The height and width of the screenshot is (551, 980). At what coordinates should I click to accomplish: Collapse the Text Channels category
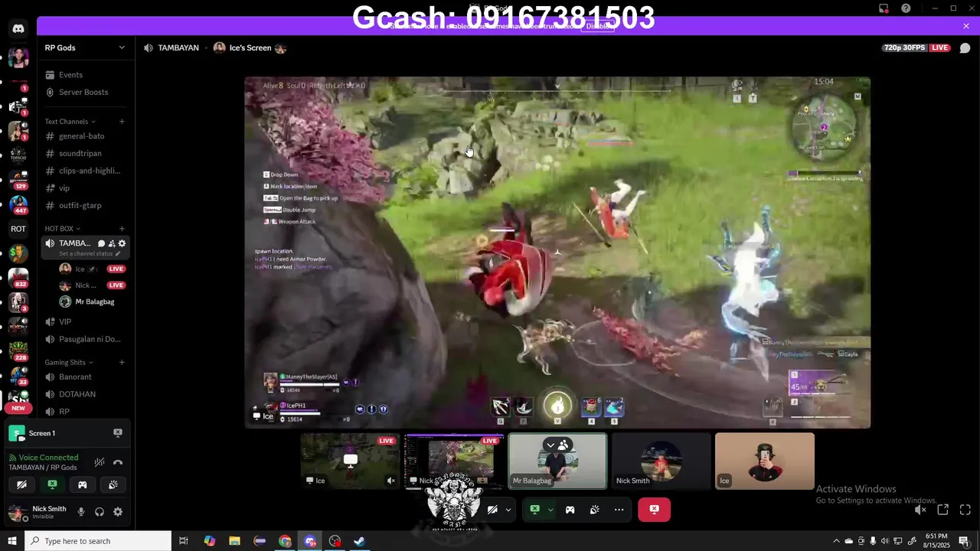[x=70, y=121]
